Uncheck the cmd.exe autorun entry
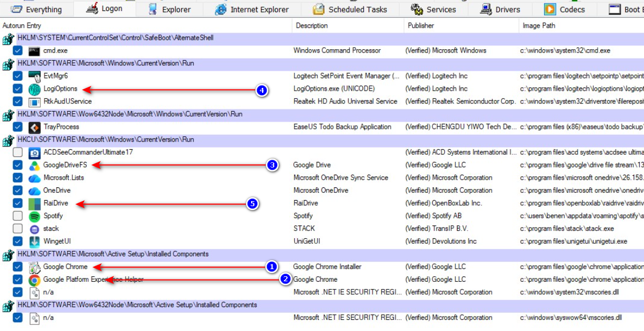Screen dimensions: 644x331 point(17,51)
